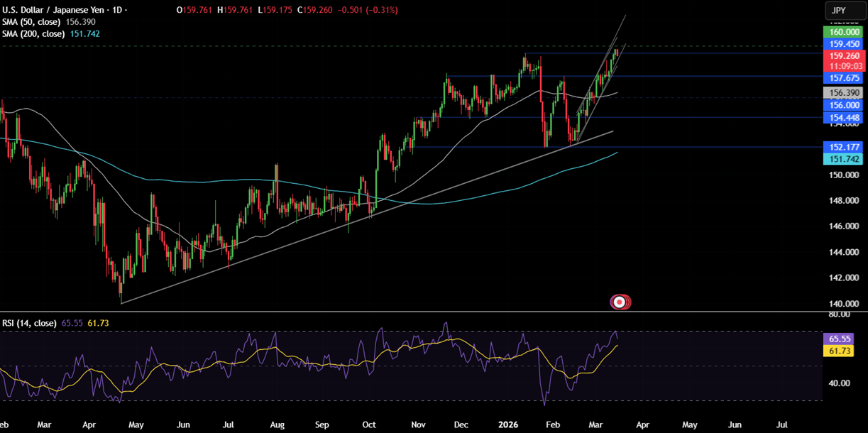Click the green 160.000 price level label

(x=843, y=32)
